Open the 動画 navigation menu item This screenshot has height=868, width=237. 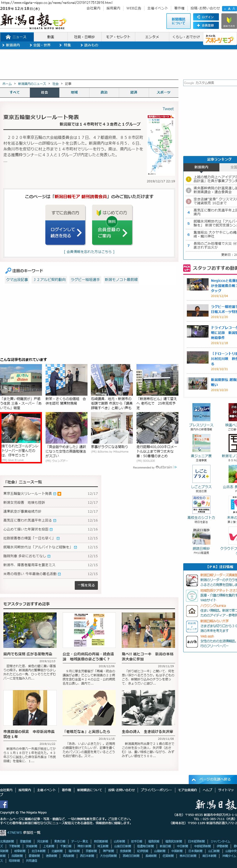51,37
